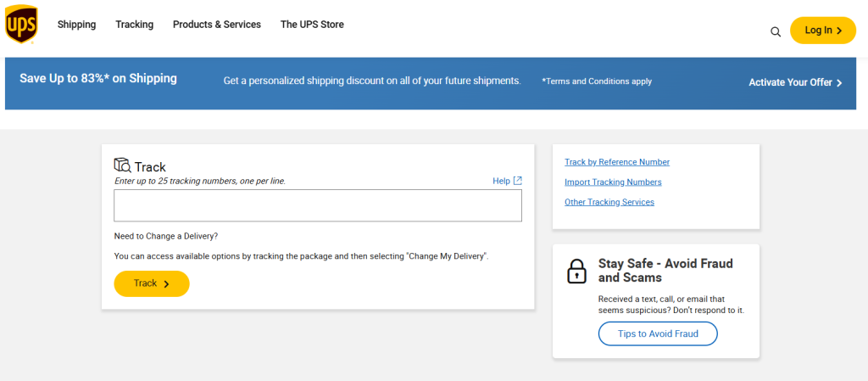Click 'Enter up to 25 tracking numbers' text
This screenshot has height=381, width=868.
point(200,181)
